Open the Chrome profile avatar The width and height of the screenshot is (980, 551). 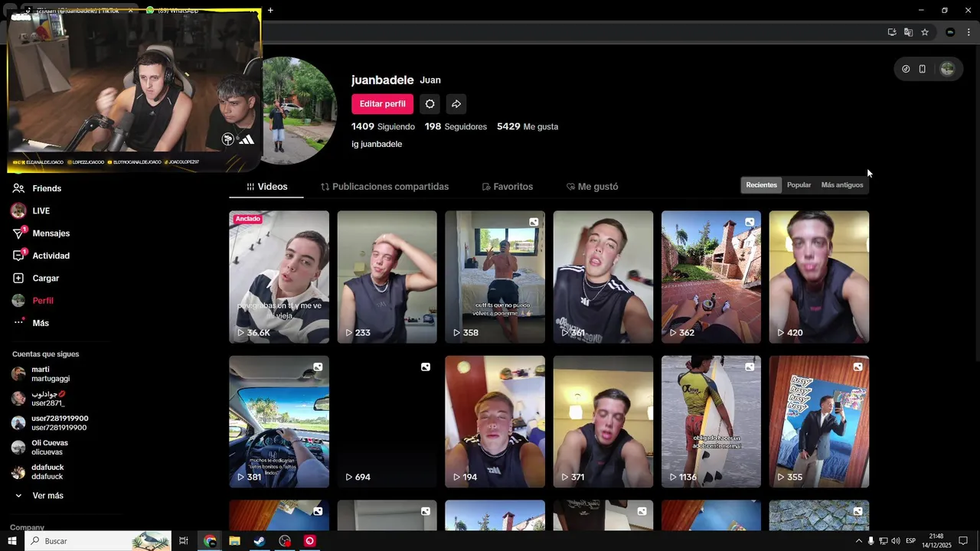coord(950,32)
